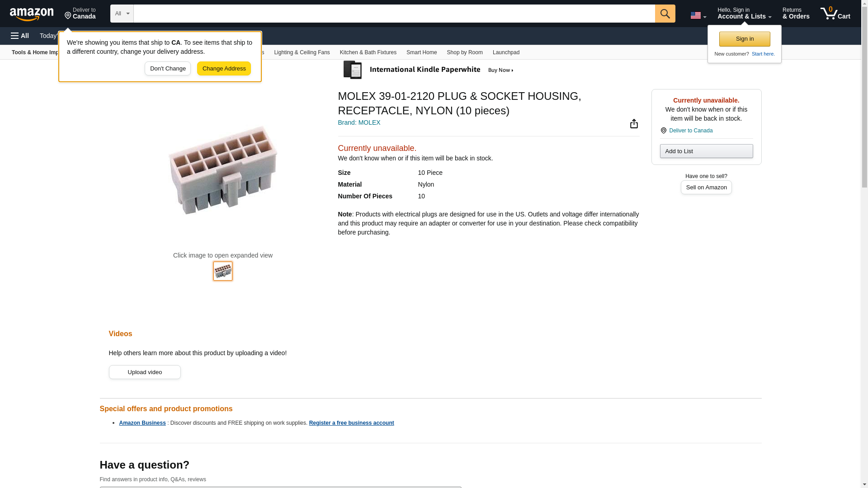Screen dimensions: 868x488
Task: Click the share icon near product title
Action: 634,124
